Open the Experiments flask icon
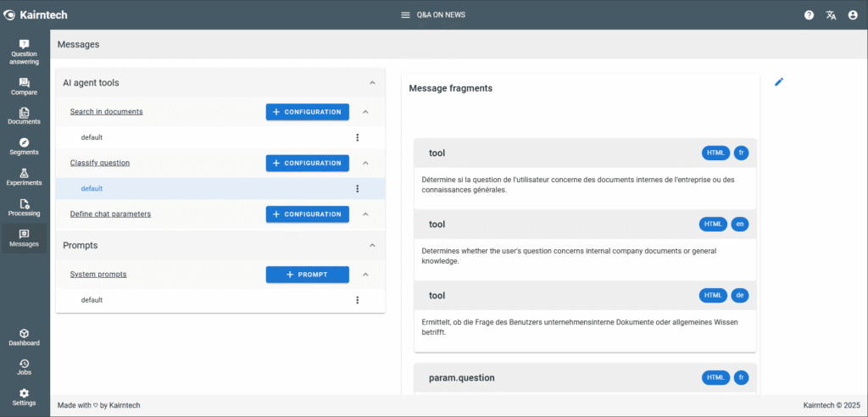The image size is (868, 417). [24, 177]
